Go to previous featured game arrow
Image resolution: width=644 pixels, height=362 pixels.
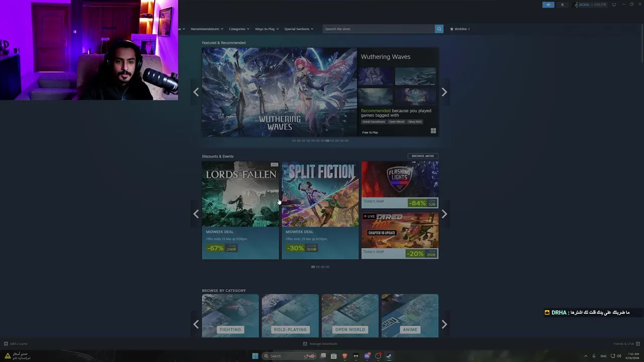click(196, 92)
